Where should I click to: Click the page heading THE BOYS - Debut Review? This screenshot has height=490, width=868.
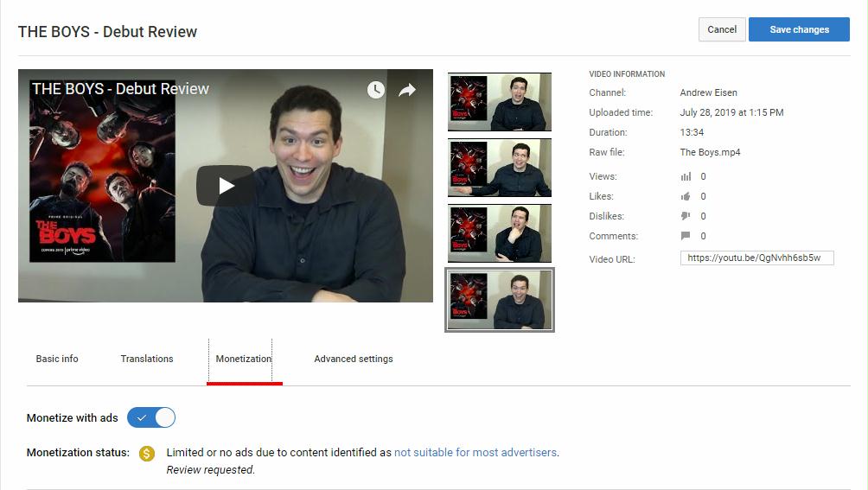[x=107, y=31]
